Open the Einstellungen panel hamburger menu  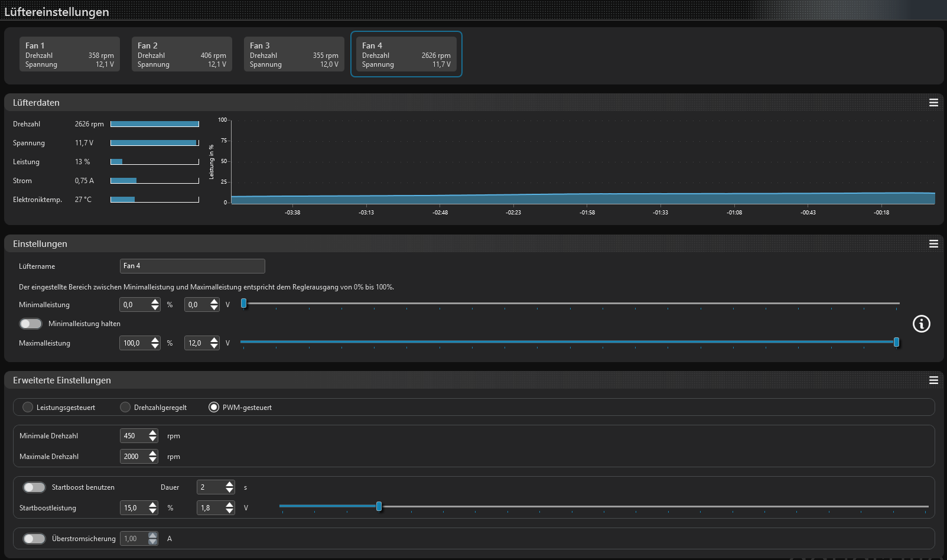pyautogui.click(x=933, y=244)
